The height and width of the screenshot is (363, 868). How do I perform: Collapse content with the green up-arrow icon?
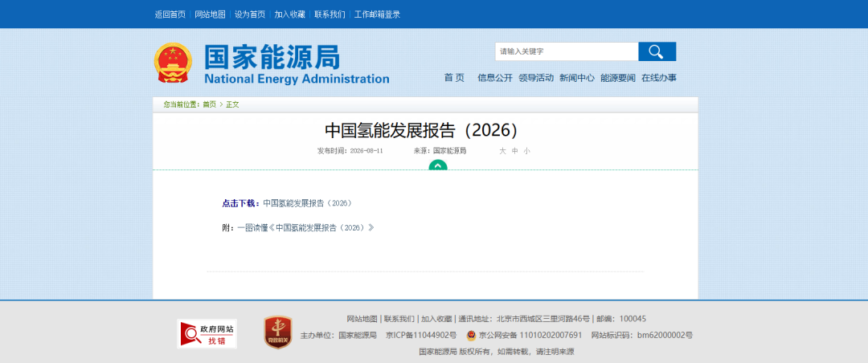click(x=437, y=165)
